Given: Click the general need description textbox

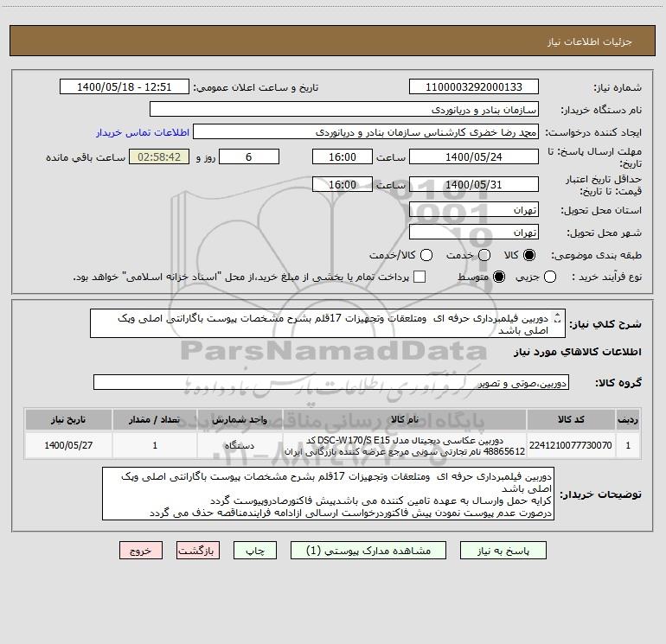Looking at the screenshot, I should pyautogui.click(x=328, y=323).
